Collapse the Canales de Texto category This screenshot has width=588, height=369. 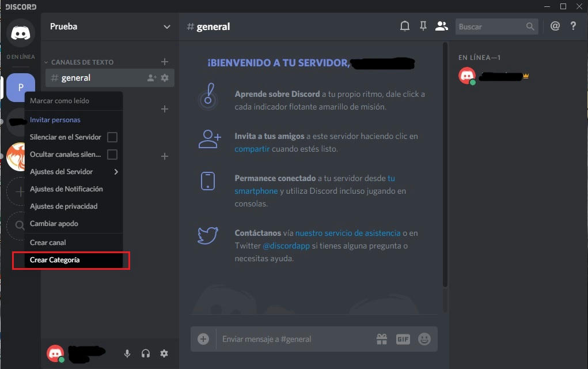pyautogui.click(x=46, y=62)
